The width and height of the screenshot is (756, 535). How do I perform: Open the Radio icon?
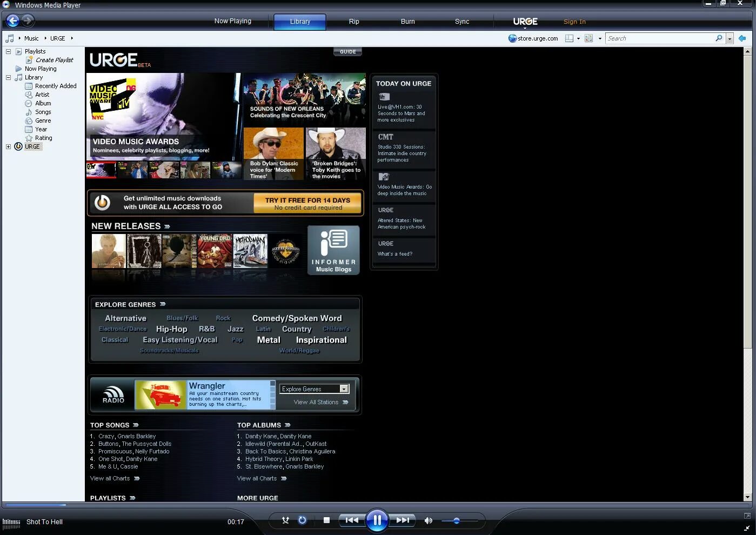pos(113,395)
